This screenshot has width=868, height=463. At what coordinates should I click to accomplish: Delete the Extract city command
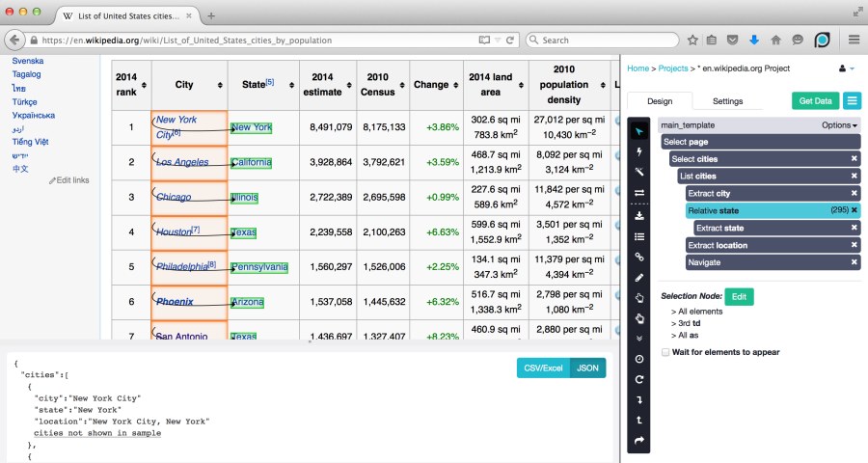pyautogui.click(x=854, y=193)
